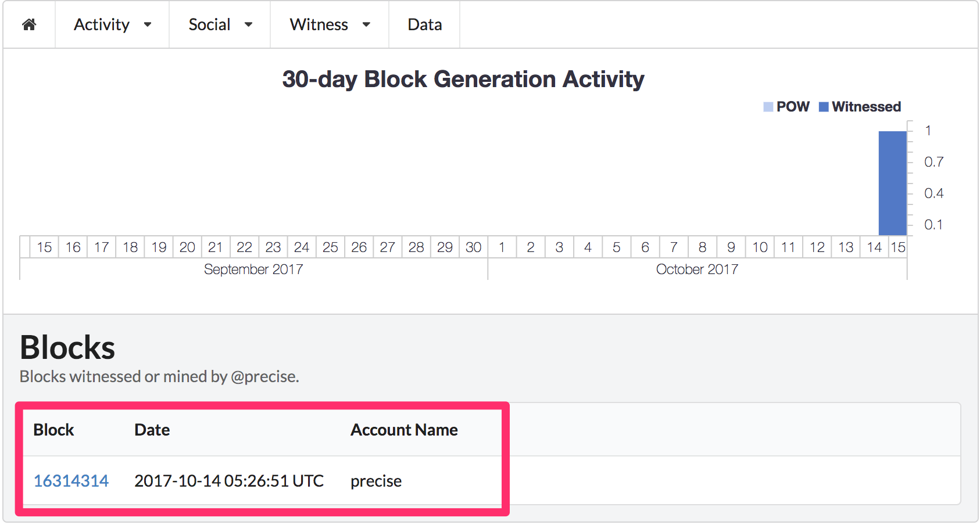This screenshot has width=980, height=525.
Task: Click the Blocks section heading
Action: click(x=67, y=347)
